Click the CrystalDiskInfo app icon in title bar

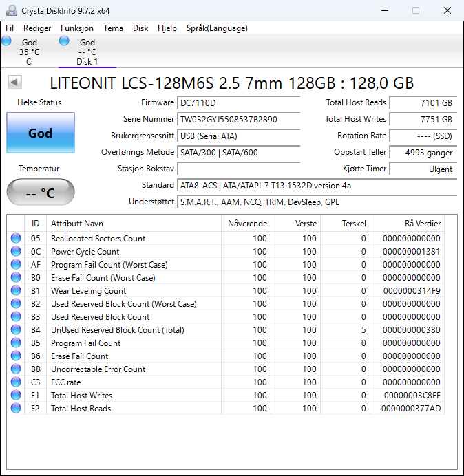click(x=12, y=10)
